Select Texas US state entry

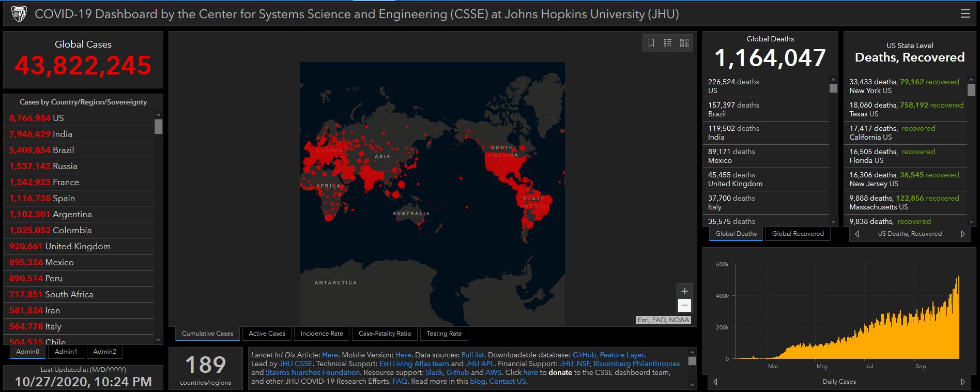(907, 110)
